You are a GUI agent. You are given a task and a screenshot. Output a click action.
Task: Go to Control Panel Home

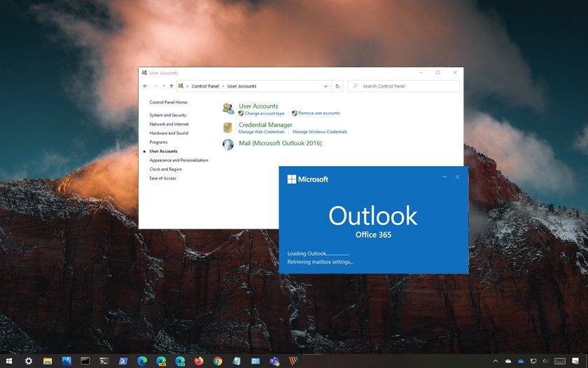pos(168,102)
